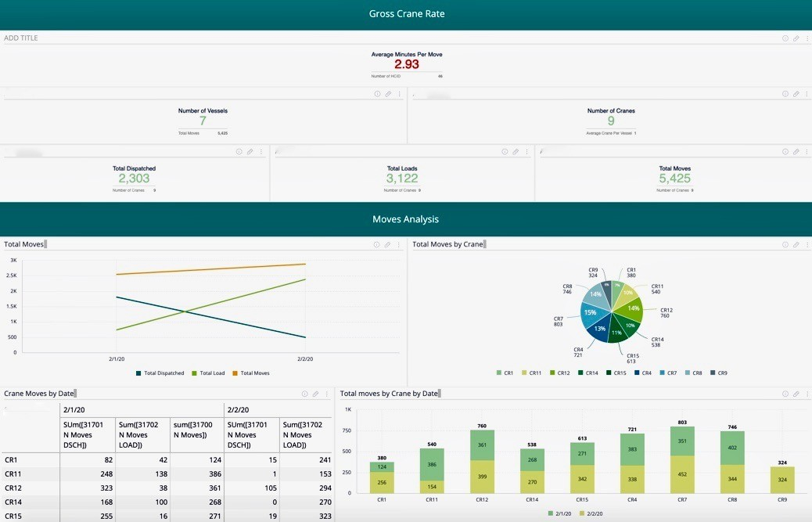Click the info icon on Crane Moves by Date table
Image resolution: width=812 pixels, height=522 pixels.
[304, 394]
